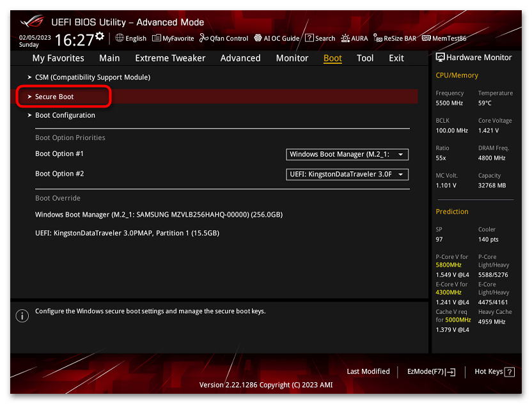Click the ROG logo
The image size is (532, 404).
pyautogui.click(x=32, y=22)
